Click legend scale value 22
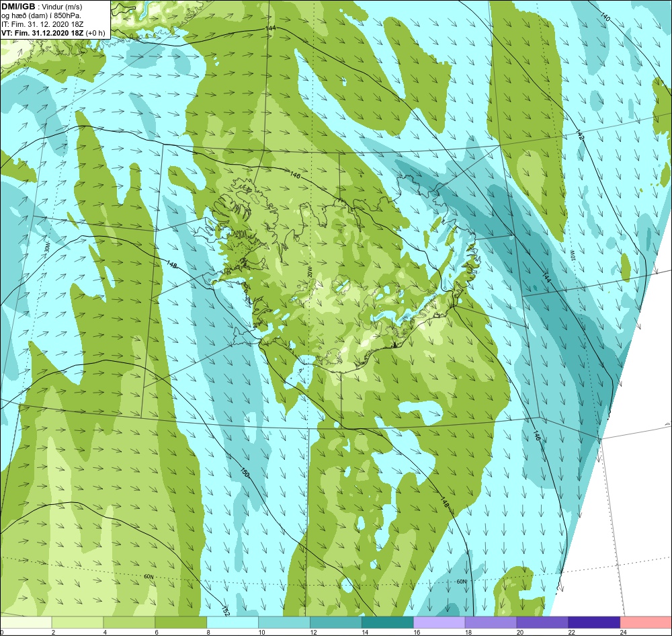The width and height of the screenshot is (672, 636). pyautogui.click(x=571, y=632)
